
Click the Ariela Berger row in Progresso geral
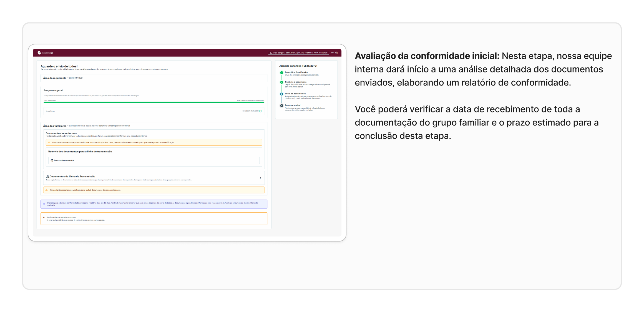(x=154, y=111)
